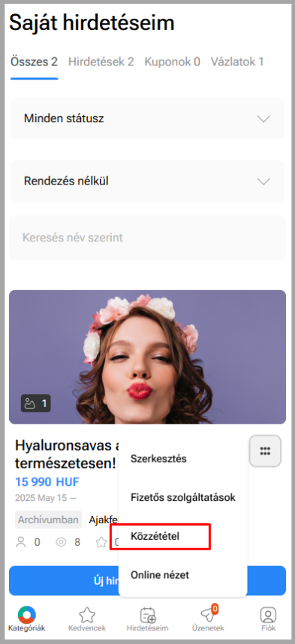The width and height of the screenshot is (295, 644).
Task: Select Közzététel in the popup menu
Action: 155,536
